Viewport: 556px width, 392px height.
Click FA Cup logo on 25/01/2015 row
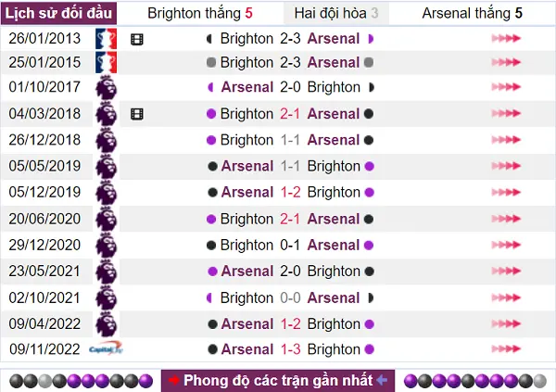106,62
